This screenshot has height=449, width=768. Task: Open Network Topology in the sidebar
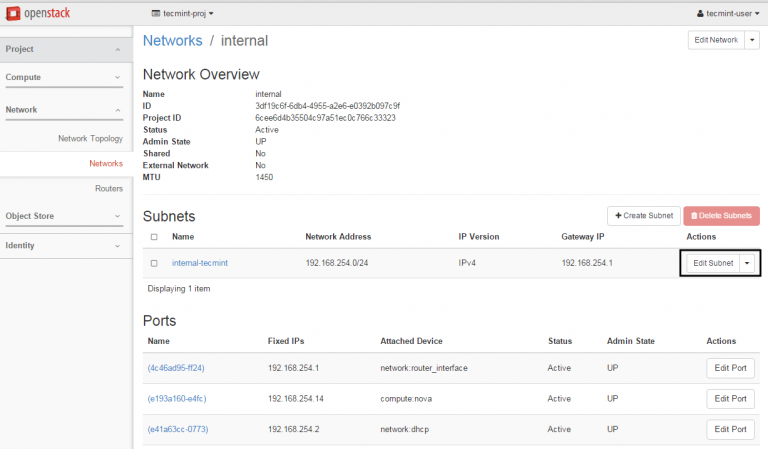(90, 138)
